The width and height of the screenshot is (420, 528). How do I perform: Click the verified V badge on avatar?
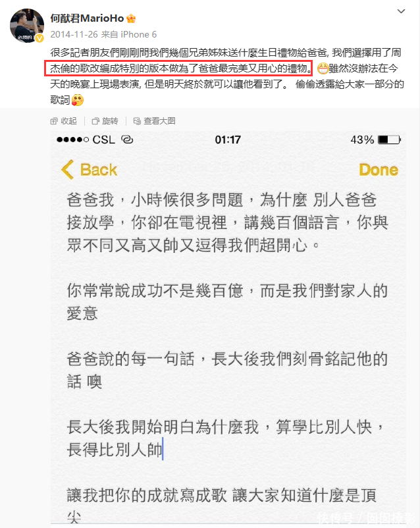pos(39,38)
